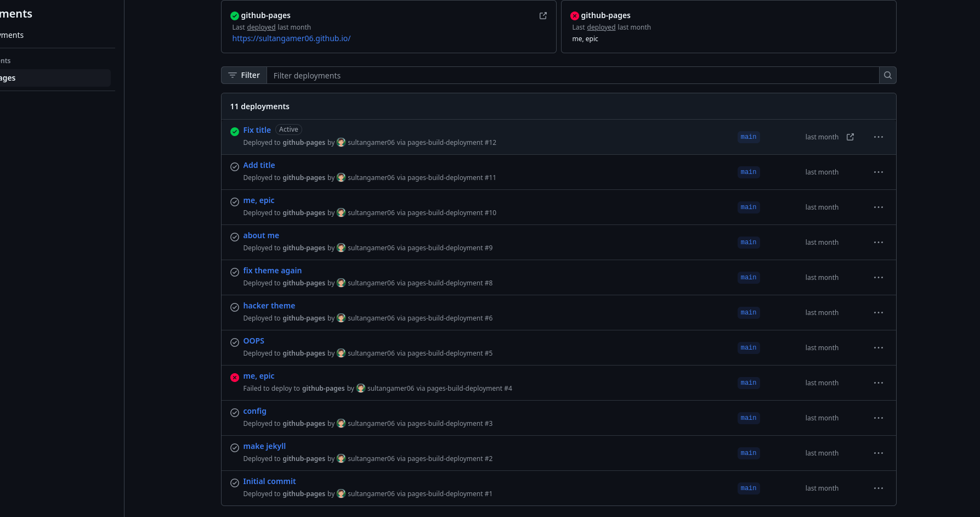Click the avatar in the hacker theme row

341,318
